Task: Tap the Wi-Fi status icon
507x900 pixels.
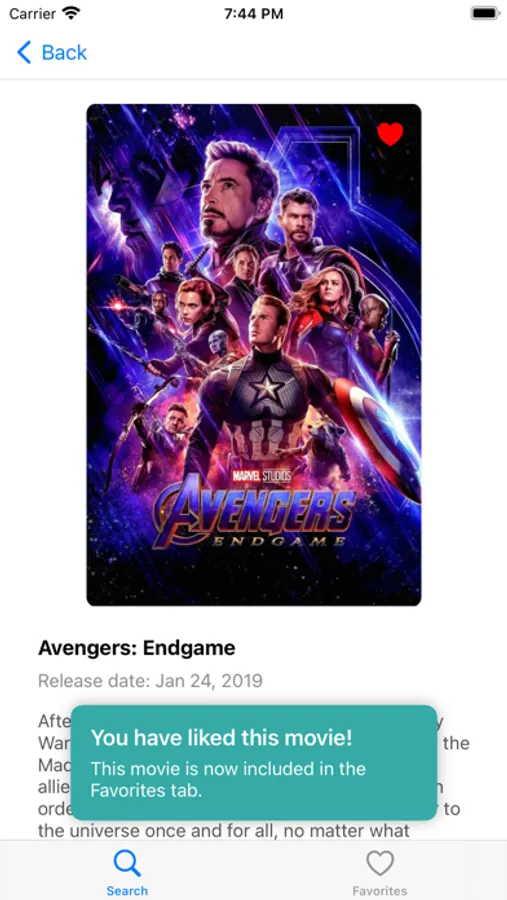Action: click(71, 13)
